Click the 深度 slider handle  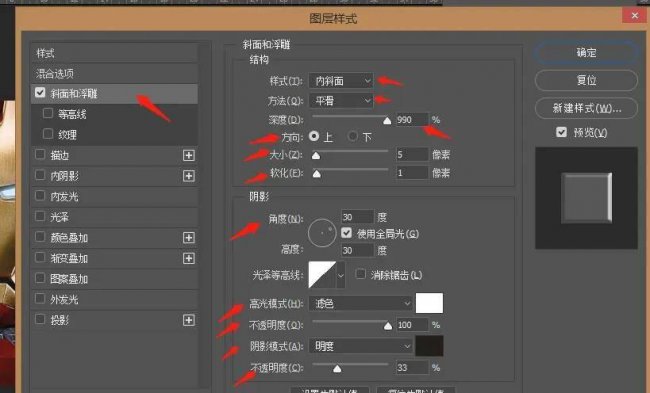pos(387,121)
